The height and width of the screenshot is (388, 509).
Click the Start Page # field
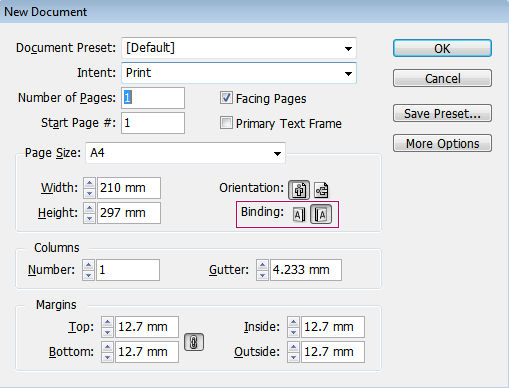click(x=153, y=123)
